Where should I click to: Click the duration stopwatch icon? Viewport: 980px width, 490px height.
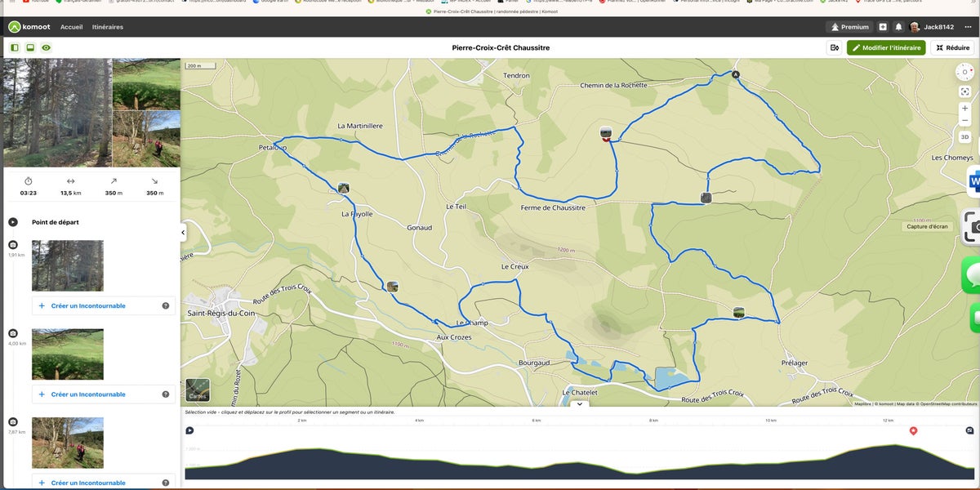tap(28, 181)
